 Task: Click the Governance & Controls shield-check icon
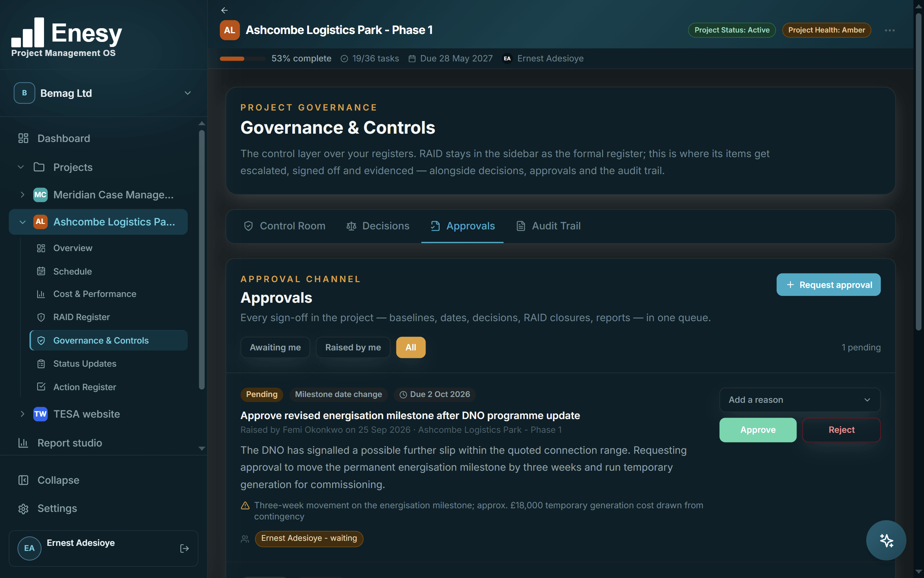click(x=41, y=341)
